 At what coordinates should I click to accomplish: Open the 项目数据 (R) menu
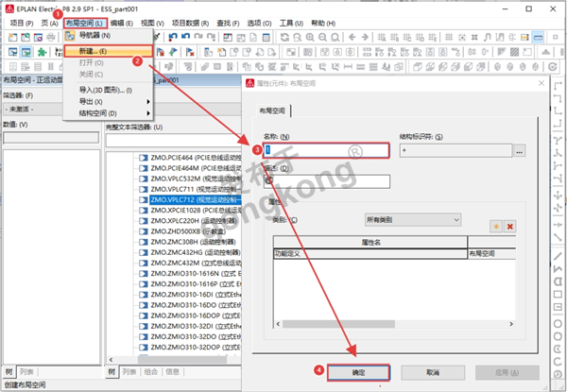coord(190,23)
